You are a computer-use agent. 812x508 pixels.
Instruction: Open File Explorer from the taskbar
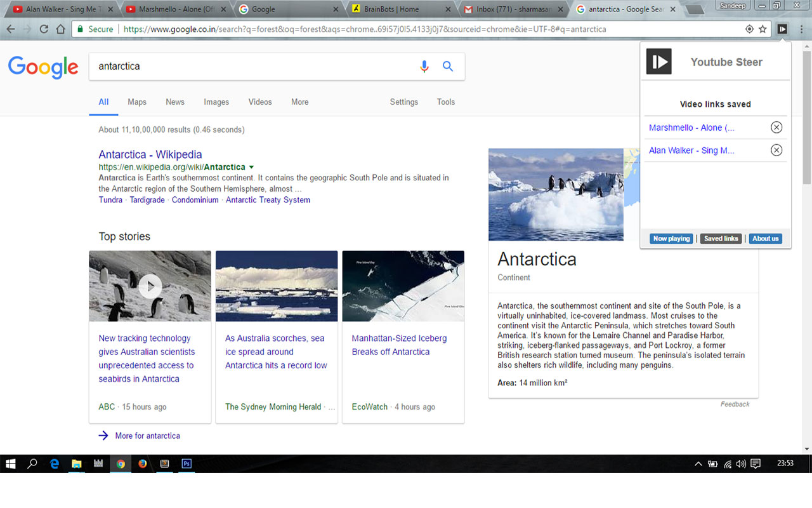(76, 464)
